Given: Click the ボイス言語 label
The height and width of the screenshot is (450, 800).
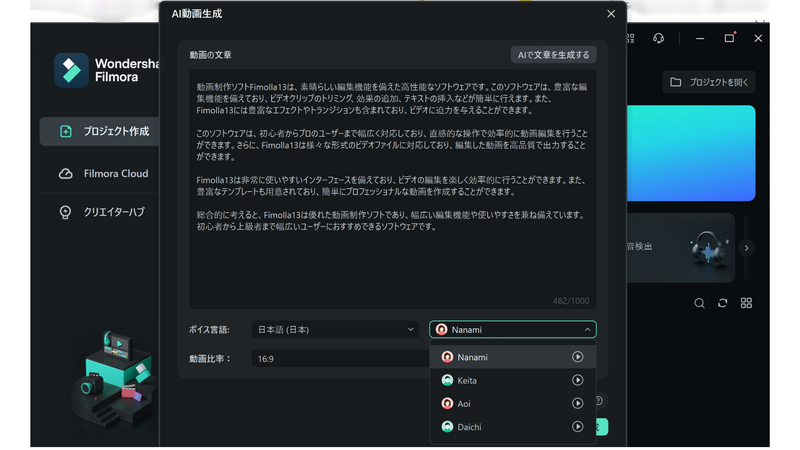Looking at the screenshot, I should (209, 330).
